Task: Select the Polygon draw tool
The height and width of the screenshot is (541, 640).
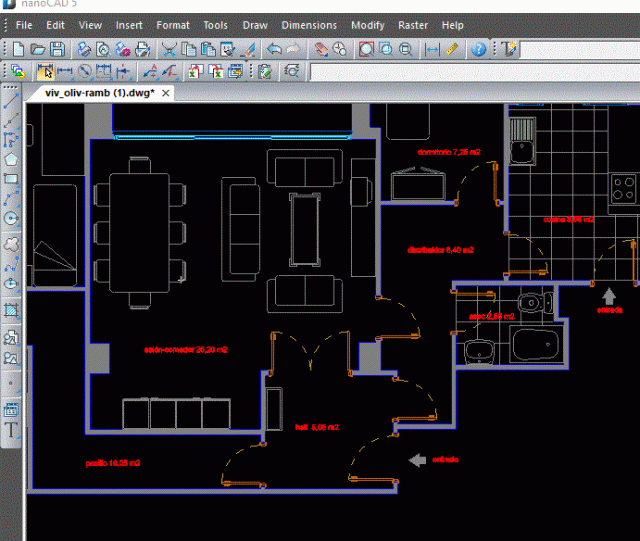Action: pyautogui.click(x=12, y=159)
